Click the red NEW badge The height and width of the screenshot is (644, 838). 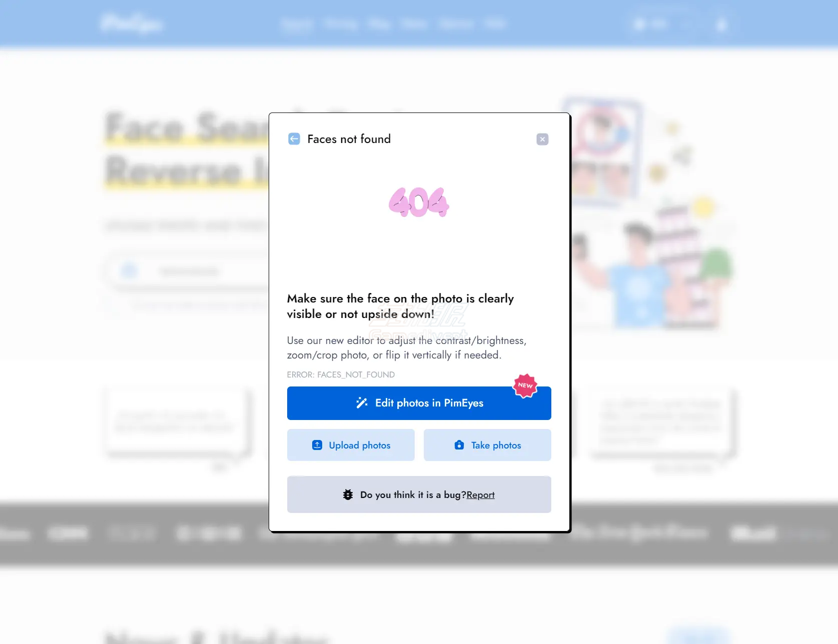(x=525, y=385)
